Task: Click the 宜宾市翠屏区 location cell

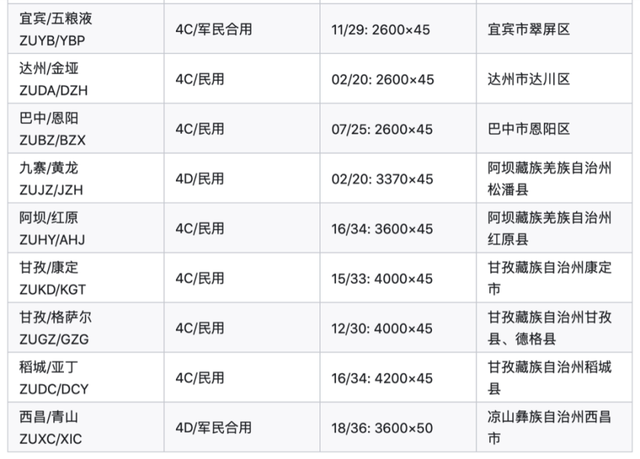Action: 529,29
